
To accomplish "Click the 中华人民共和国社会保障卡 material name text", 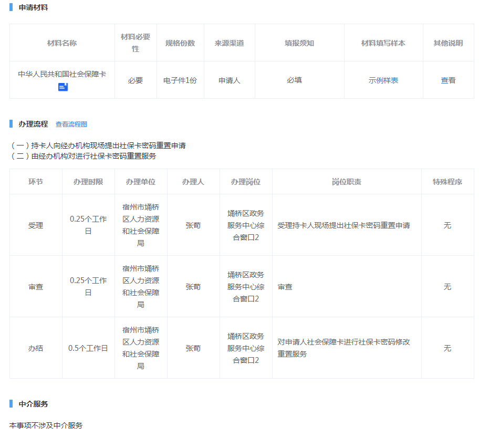I will click(62, 74).
